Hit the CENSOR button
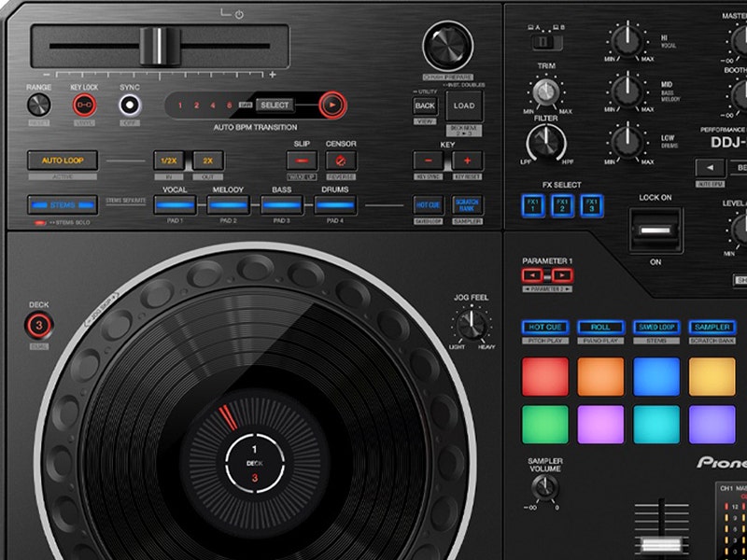Image resolution: width=747 pixels, height=560 pixels. click(341, 161)
